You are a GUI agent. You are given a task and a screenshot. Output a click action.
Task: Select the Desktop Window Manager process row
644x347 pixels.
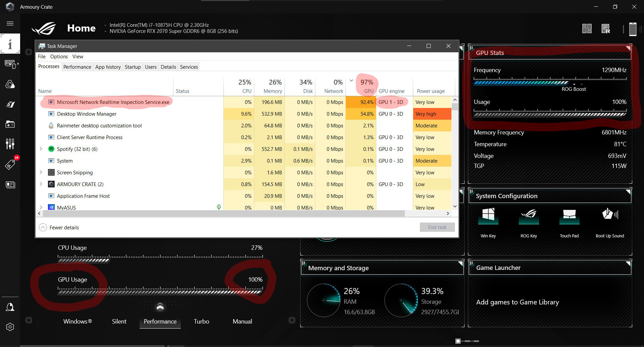[x=244, y=114]
